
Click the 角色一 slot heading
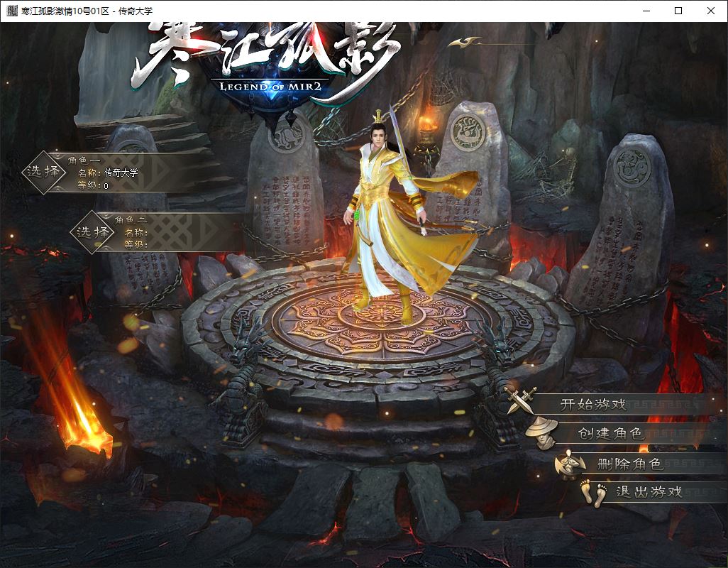[x=84, y=160]
